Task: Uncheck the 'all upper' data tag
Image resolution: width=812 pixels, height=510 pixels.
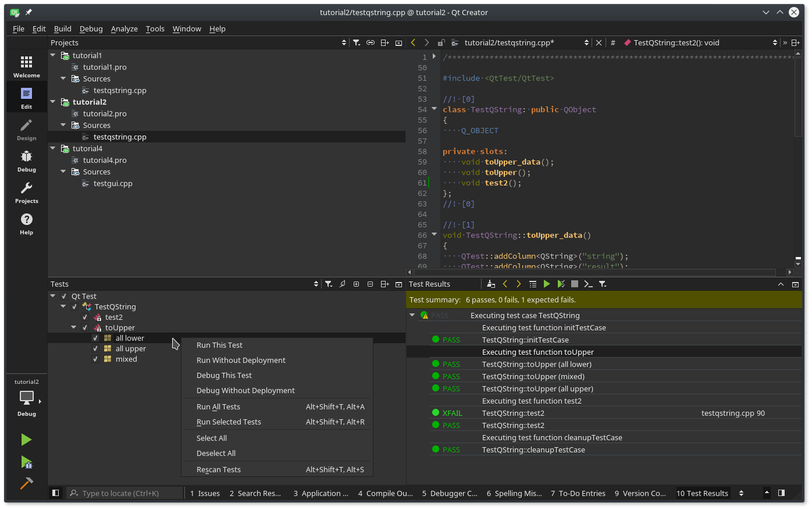Action: click(x=95, y=349)
